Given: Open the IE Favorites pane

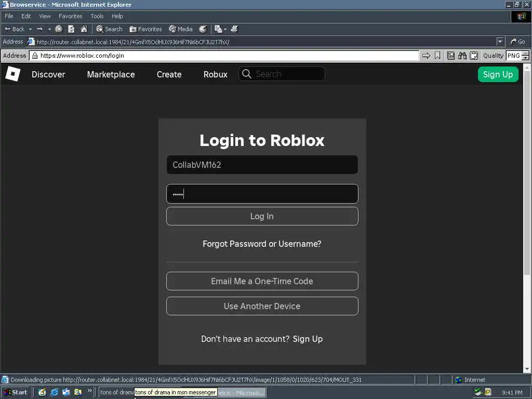Looking at the screenshot, I should pos(145,29).
